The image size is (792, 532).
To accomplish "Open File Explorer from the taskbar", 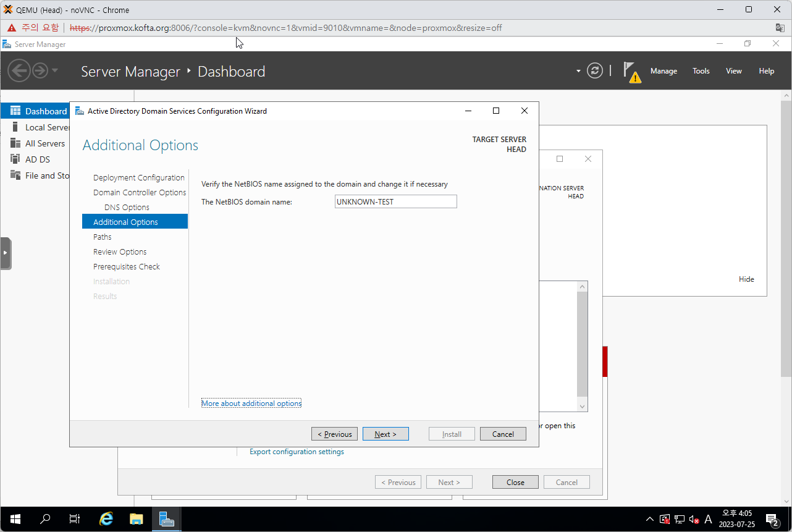I will pos(136,519).
